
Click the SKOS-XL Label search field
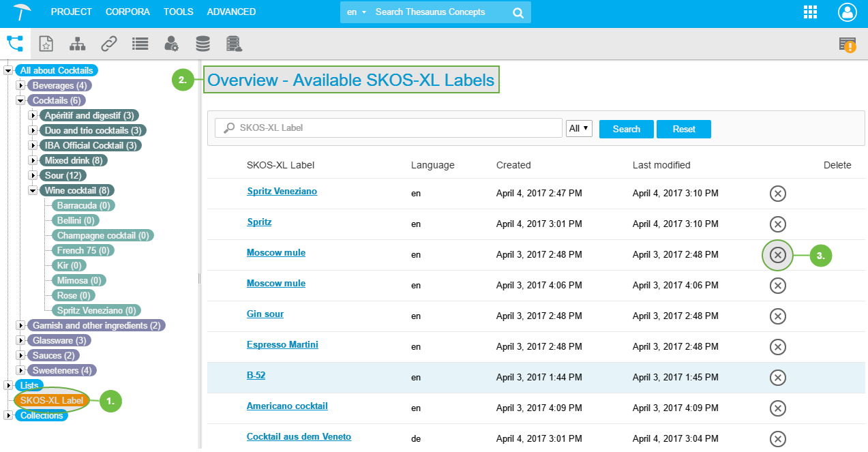[x=389, y=128]
